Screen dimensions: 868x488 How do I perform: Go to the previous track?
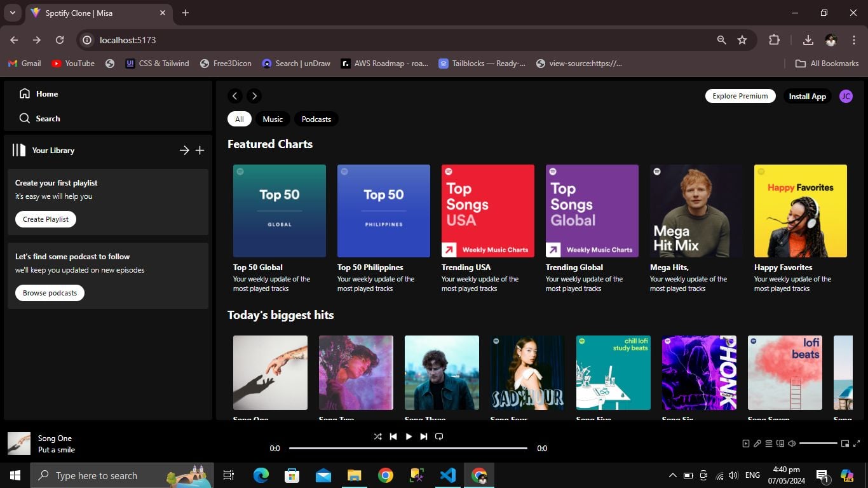(x=393, y=437)
